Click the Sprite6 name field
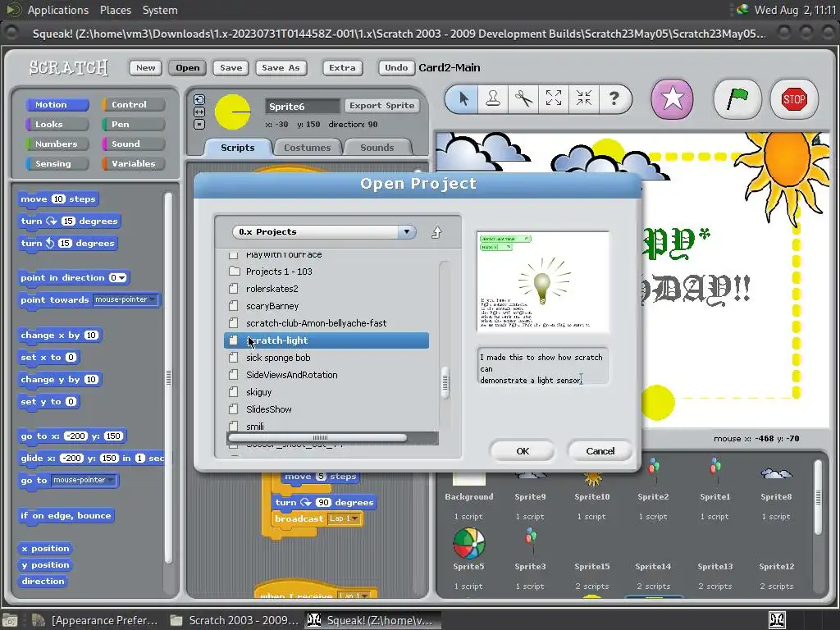Image resolution: width=840 pixels, height=630 pixels. pyautogui.click(x=303, y=106)
